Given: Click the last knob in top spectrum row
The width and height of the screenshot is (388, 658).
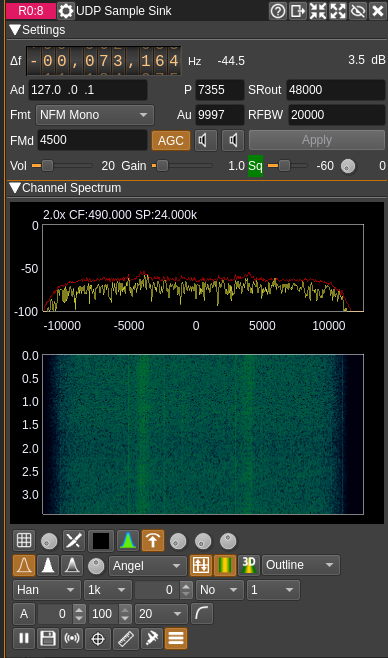Looking at the screenshot, I should pyautogui.click(x=228, y=541).
